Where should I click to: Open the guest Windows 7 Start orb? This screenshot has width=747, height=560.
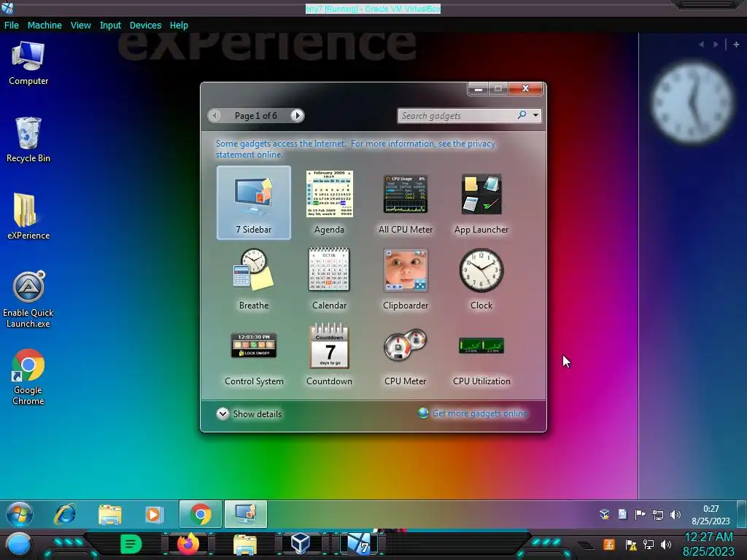point(20,514)
